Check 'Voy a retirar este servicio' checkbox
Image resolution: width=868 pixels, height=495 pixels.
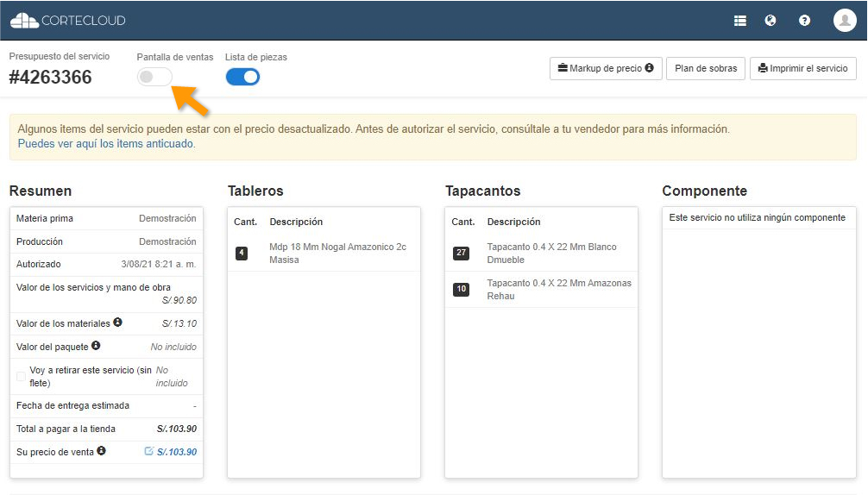(x=22, y=376)
